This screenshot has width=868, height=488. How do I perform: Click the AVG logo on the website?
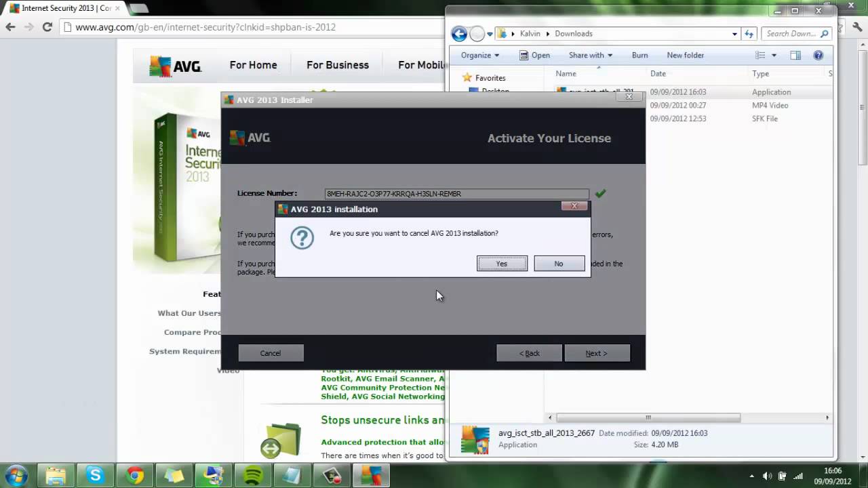click(175, 66)
